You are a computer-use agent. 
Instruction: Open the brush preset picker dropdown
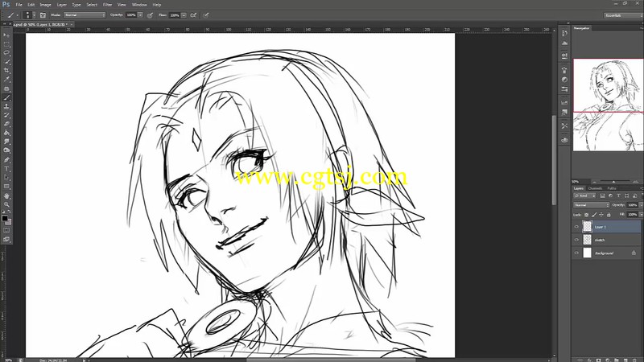click(34, 15)
